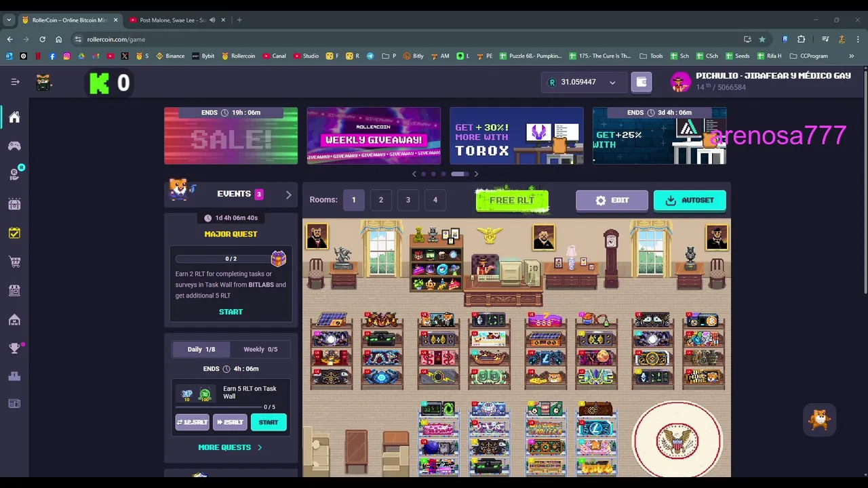
Task: Expand the RLT balance currency dropdown
Action: point(612,83)
